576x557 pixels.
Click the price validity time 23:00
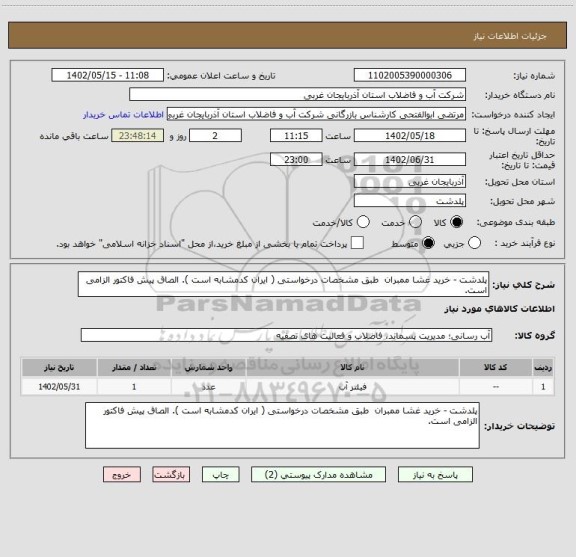[x=296, y=159]
